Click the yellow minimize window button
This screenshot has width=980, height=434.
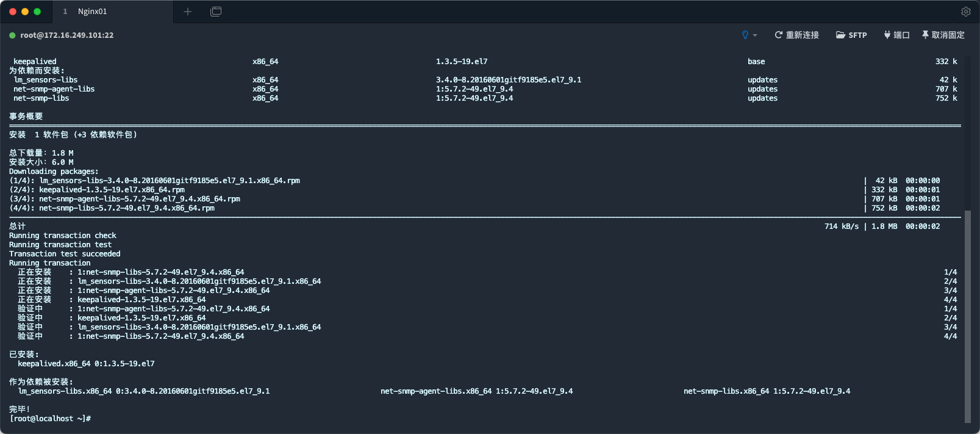coord(25,12)
